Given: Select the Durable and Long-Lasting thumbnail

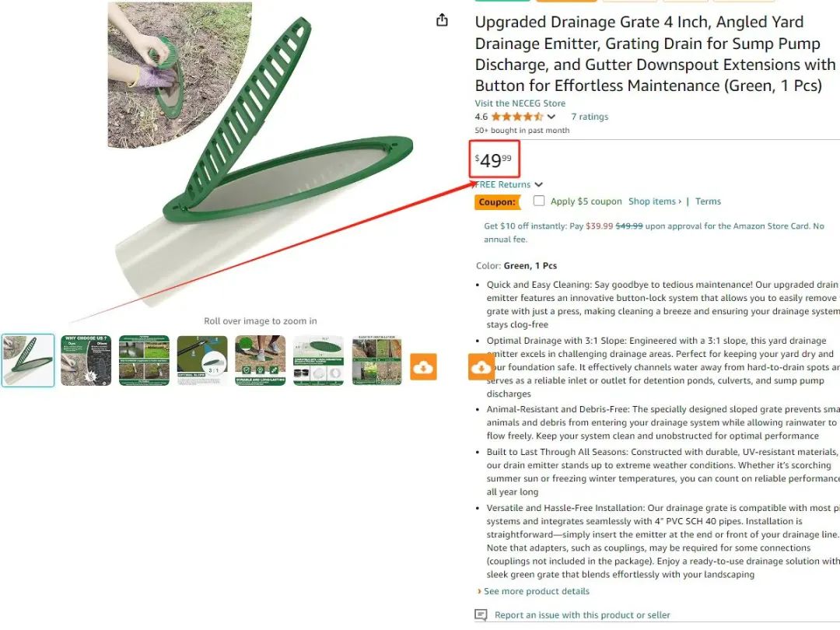Looking at the screenshot, I should click(261, 361).
